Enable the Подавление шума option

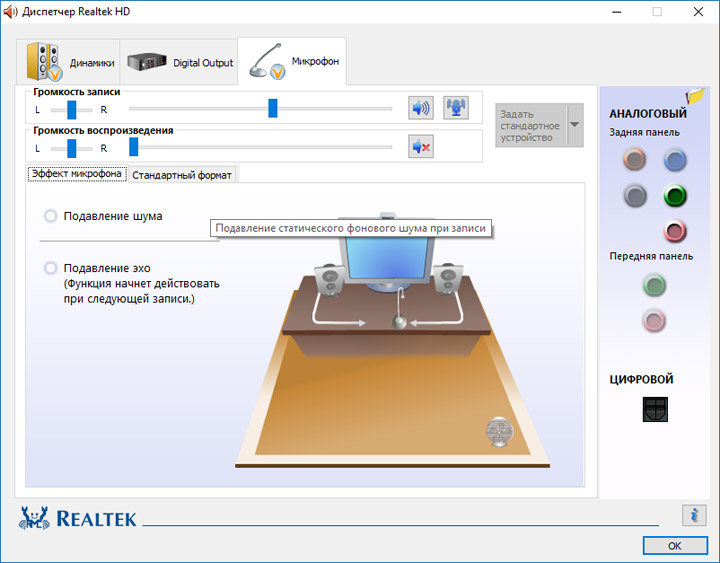tap(50, 216)
